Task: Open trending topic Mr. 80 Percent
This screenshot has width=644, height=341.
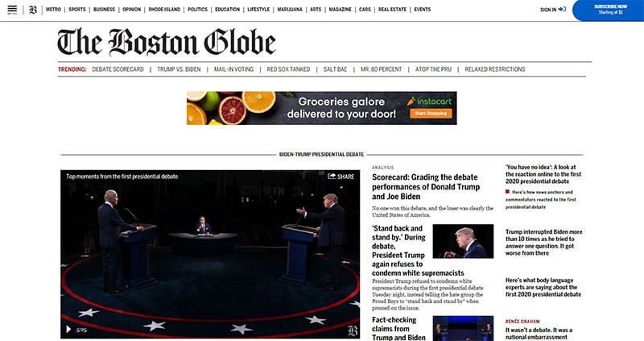Action: [381, 69]
